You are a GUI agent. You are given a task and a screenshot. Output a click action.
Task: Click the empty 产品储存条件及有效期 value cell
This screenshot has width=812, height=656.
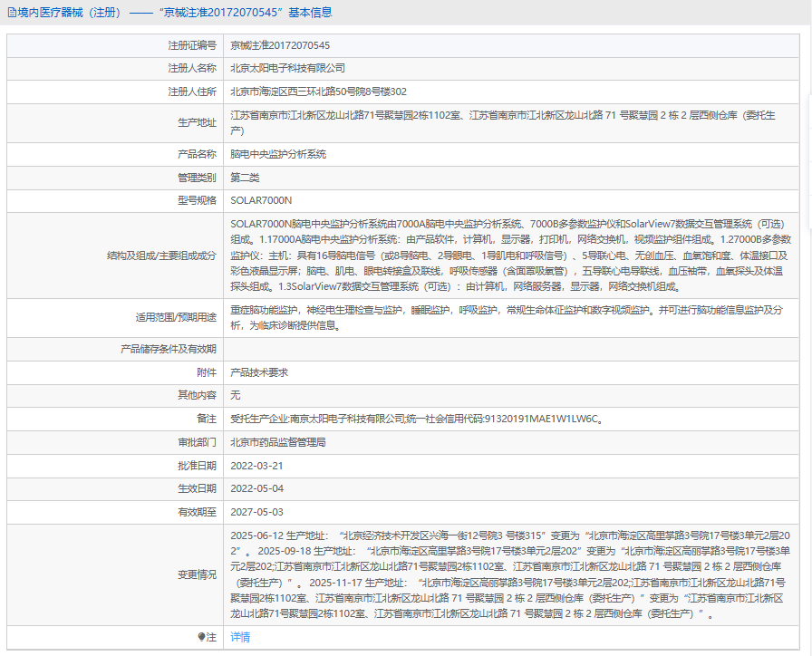pyautogui.click(x=511, y=349)
